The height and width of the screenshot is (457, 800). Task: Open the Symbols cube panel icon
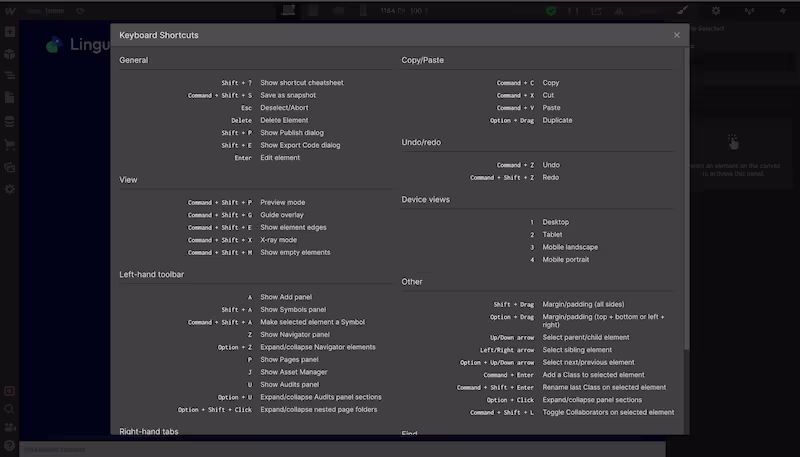10,54
